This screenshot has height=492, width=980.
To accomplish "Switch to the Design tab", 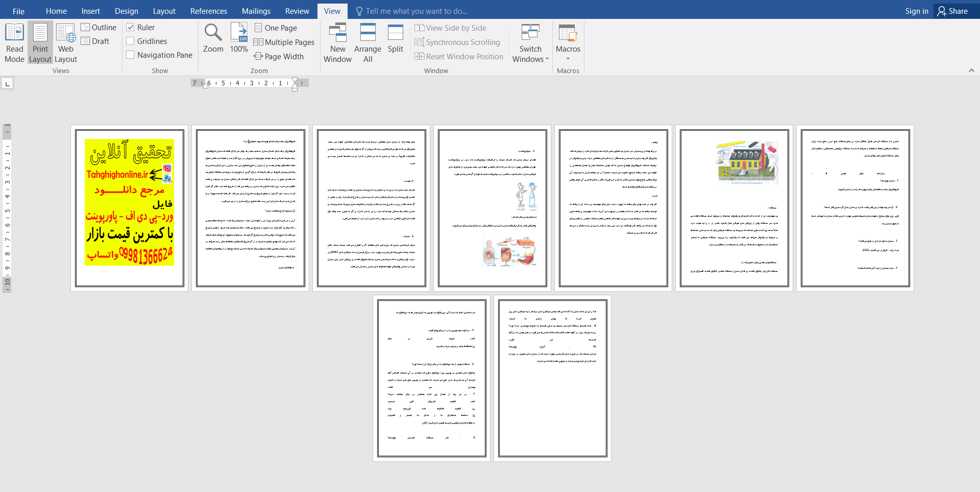I will [127, 11].
